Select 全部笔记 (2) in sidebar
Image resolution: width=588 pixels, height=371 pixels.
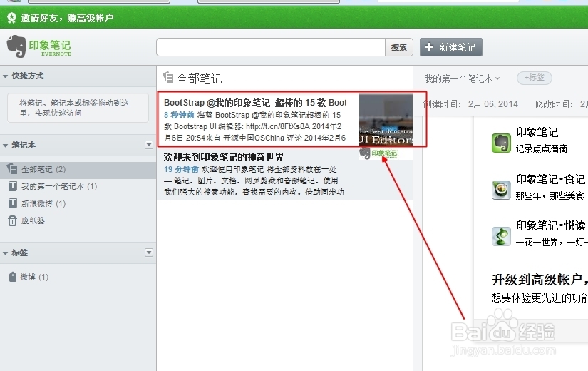coord(78,169)
